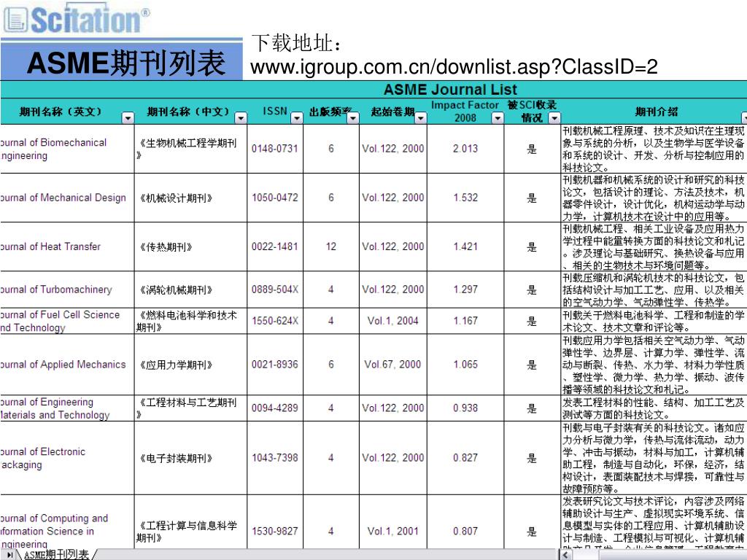747x560 pixels.
Task: Click the Journal of Applied Mechanics cell
Action: [66, 365]
